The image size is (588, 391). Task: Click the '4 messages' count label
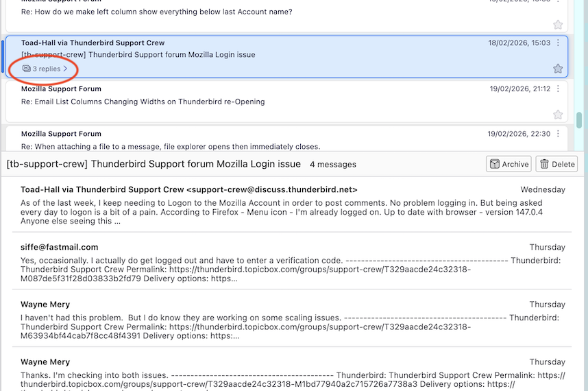[x=332, y=165]
